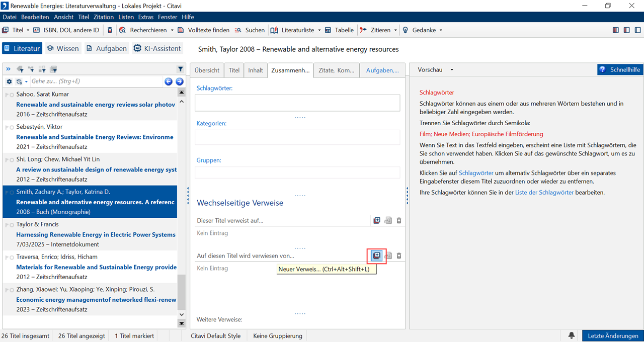
Task: Click the 'Liste der Schlagwörter' link
Action: tap(544, 192)
